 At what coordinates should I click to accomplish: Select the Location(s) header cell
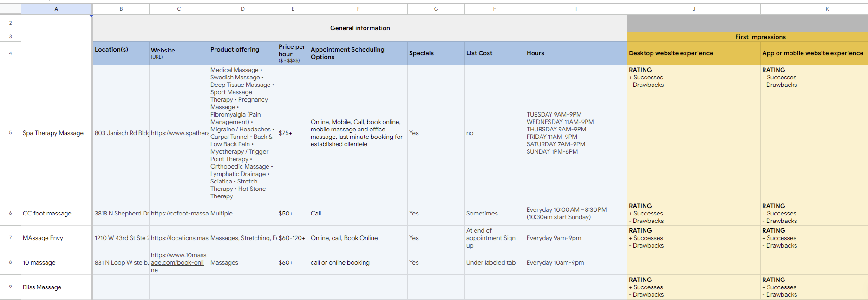[x=121, y=53]
